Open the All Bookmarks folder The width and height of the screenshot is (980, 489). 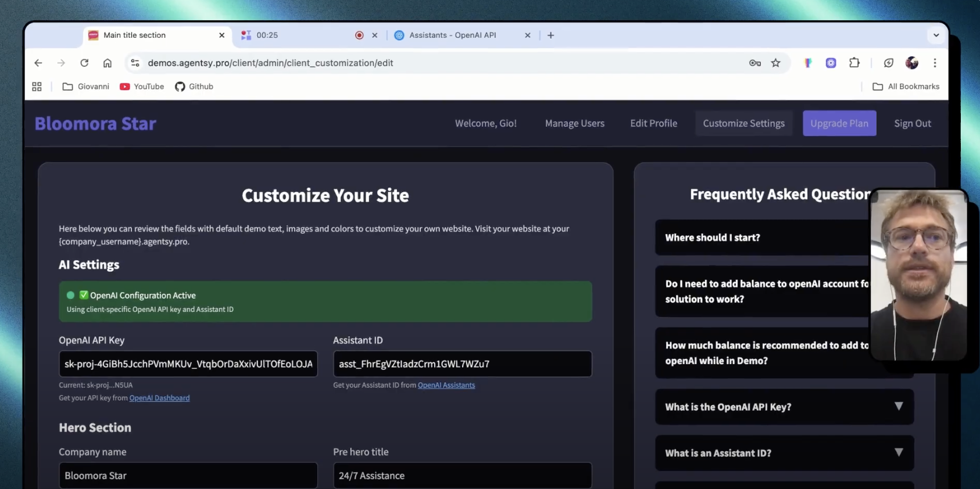906,87
